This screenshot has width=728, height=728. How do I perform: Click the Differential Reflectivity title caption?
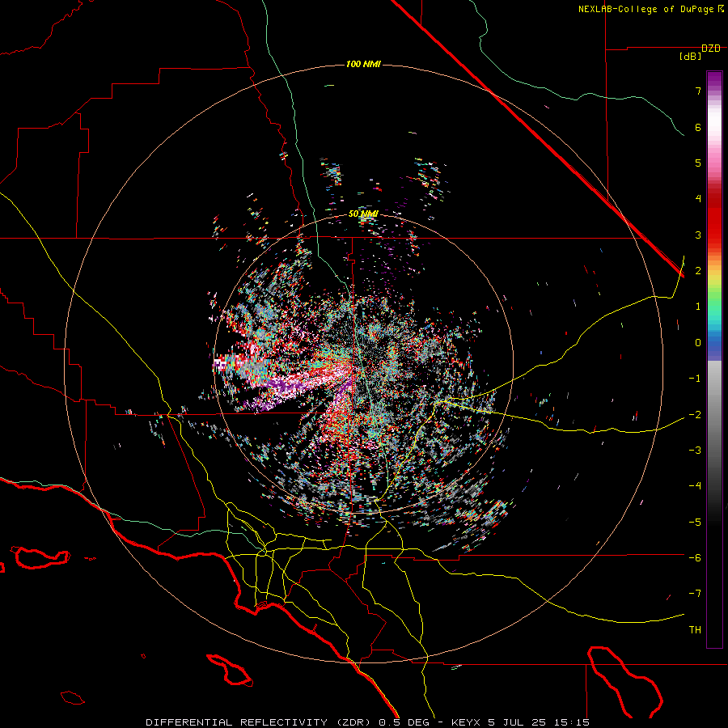click(x=366, y=722)
